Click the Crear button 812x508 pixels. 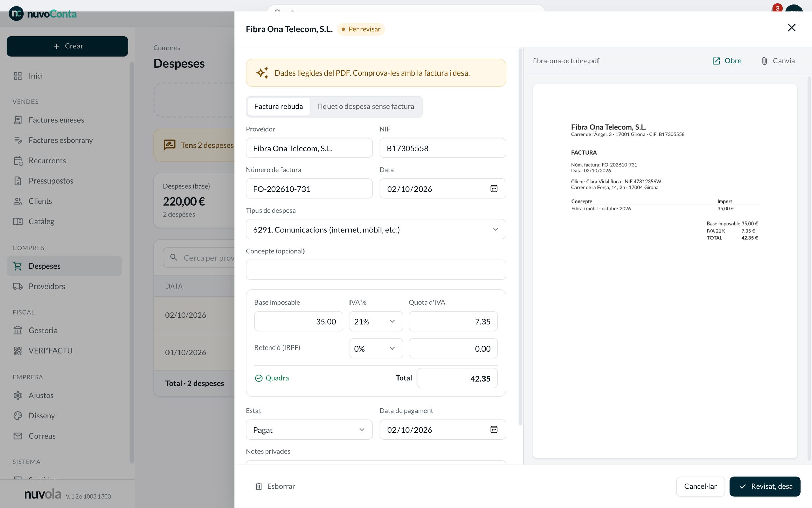(x=67, y=46)
